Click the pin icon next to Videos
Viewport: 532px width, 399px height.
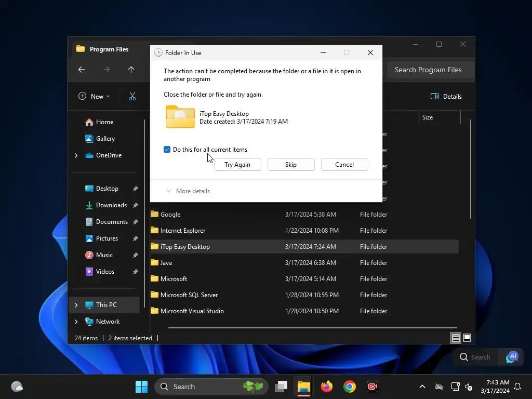[136, 272]
